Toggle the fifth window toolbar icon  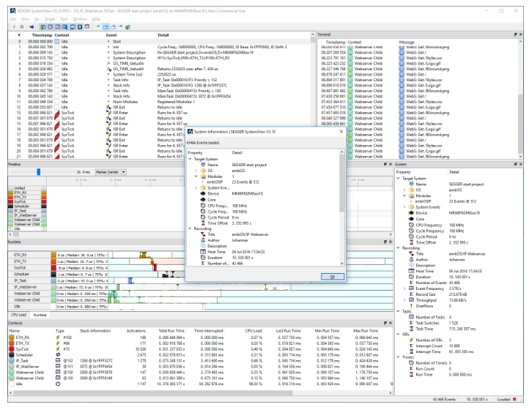coord(73,27)
